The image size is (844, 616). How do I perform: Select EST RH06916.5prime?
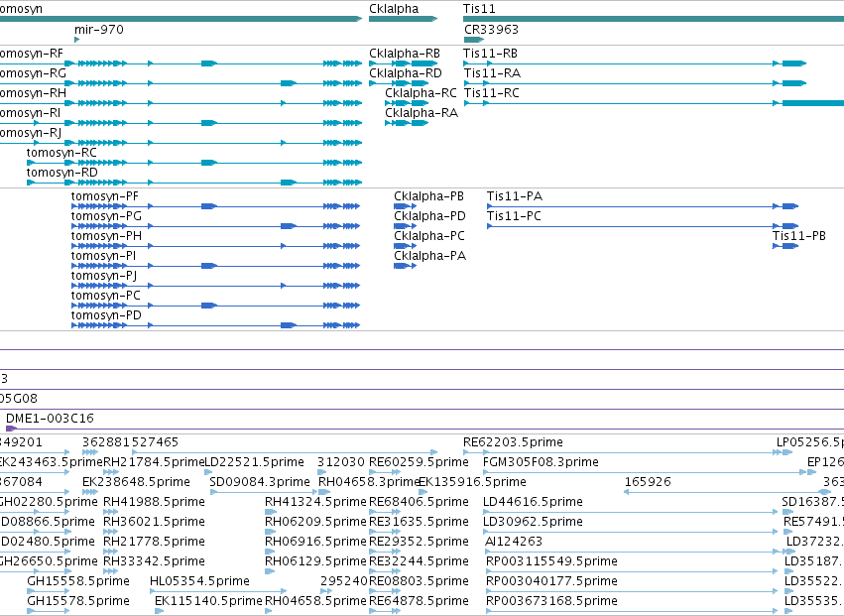point(315,542)
